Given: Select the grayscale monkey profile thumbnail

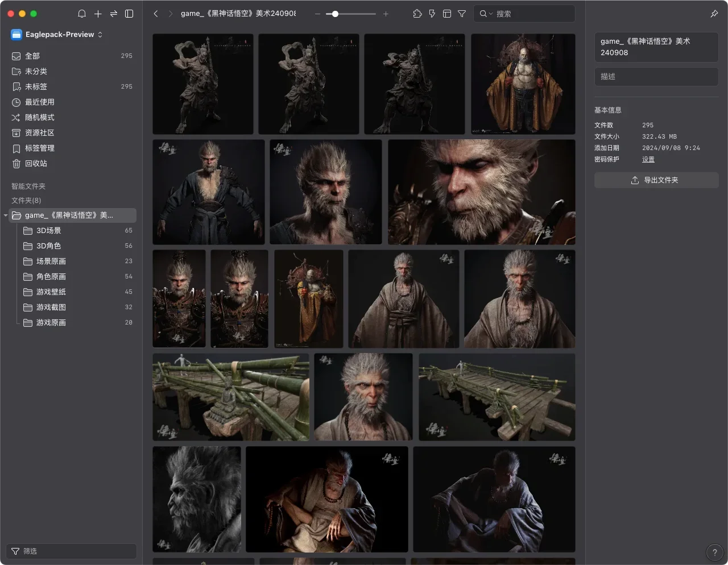Looking at the screenshot, I should pyautogui.click(x=197, y=499).
